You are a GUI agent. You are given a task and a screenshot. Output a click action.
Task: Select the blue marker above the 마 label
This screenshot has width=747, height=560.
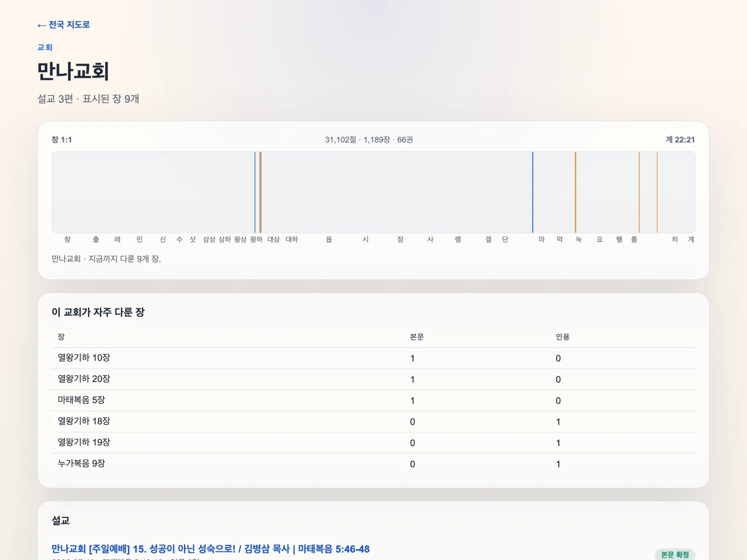tap(533, 192)
